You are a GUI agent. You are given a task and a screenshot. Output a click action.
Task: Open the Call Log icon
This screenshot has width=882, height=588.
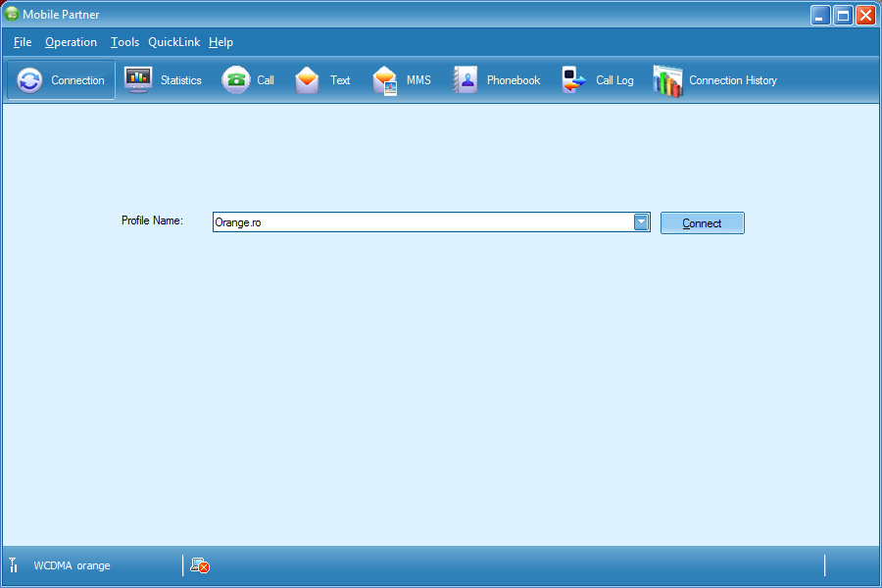coord(573,80)
